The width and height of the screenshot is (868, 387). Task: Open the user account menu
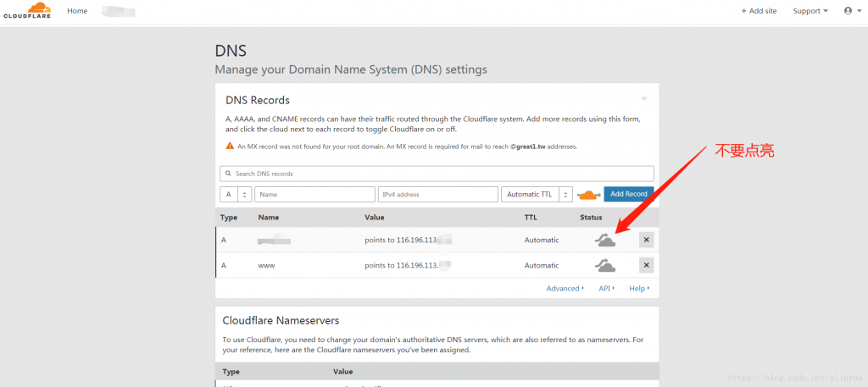tap(851, 10)
